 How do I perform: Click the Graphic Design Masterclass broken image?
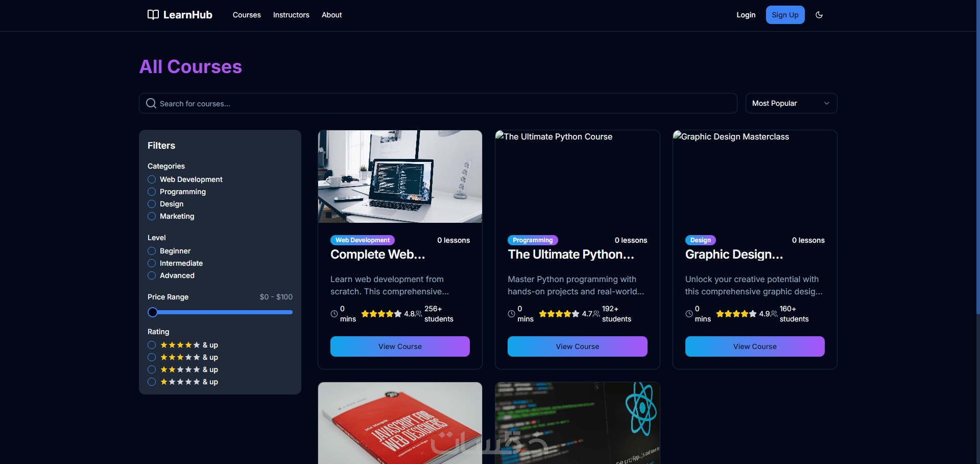[755, 176]
